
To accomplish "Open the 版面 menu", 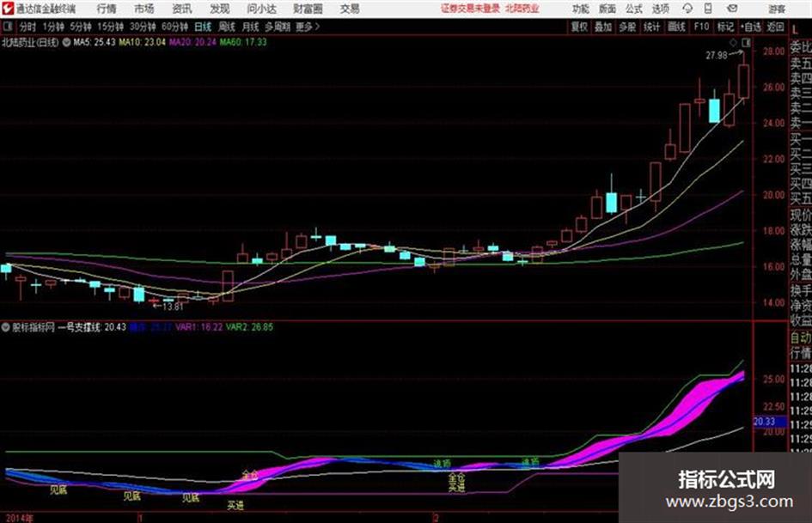I will (x=607, y=9).
